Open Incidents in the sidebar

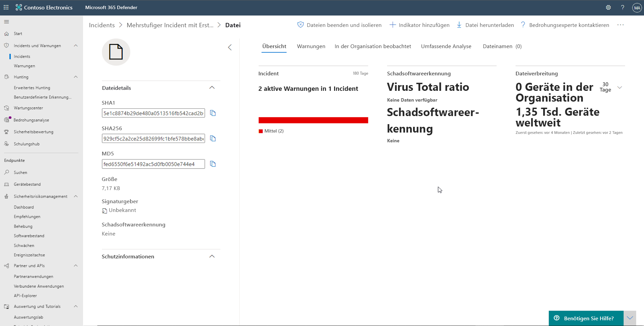[x=22, y=57]
